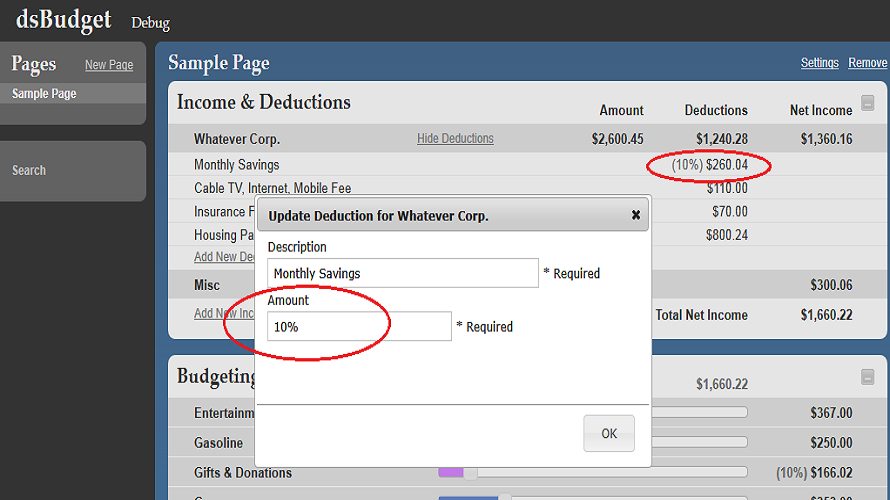Adjust the Gifts & Donations slider handle
The width and height of the screenshot is (890, 500).
pos(471,472)
